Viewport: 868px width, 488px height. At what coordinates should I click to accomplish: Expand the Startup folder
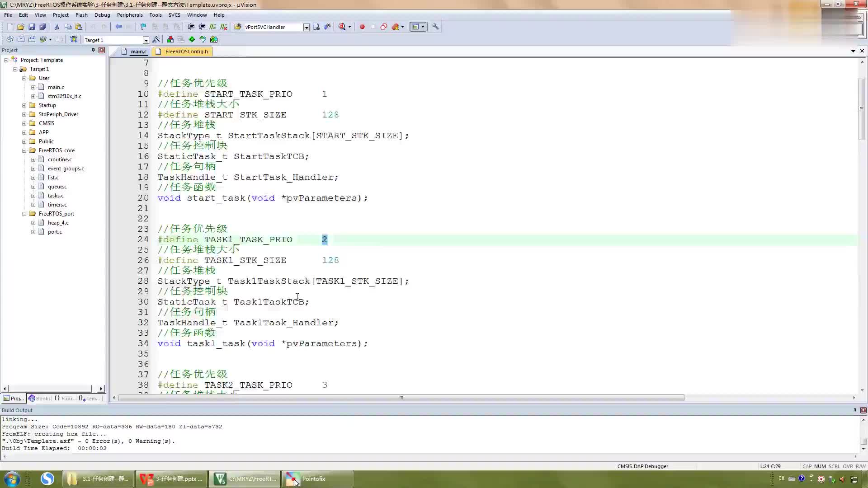click(x=24, y=105)
